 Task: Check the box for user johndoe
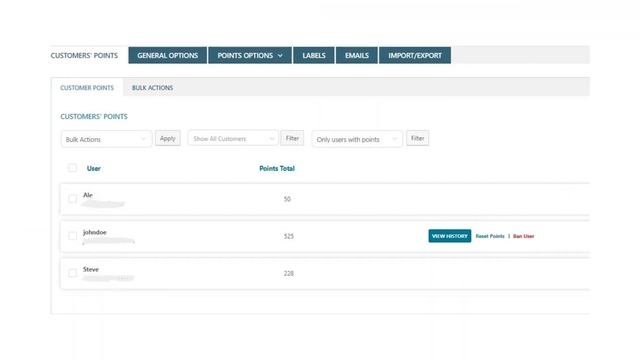pos(72,236)
